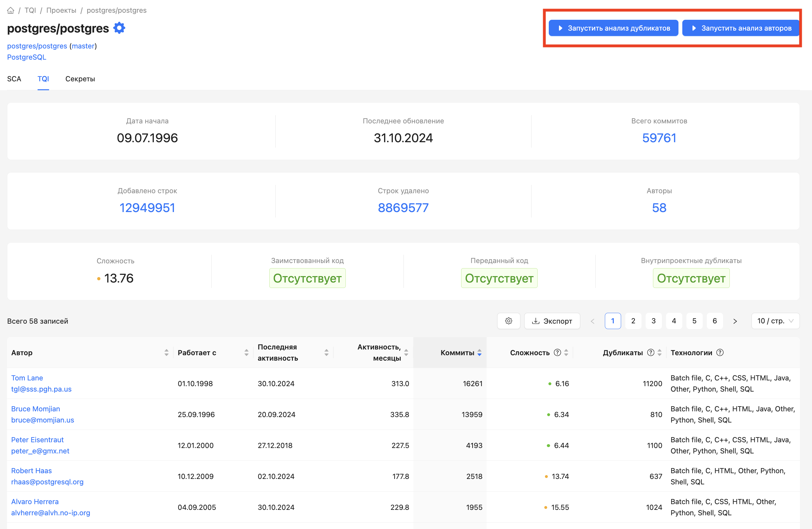The width and height of the screenshot is (812, 529).
Task: Click email rhaas@postgresql.org
Action: point(47,482)
